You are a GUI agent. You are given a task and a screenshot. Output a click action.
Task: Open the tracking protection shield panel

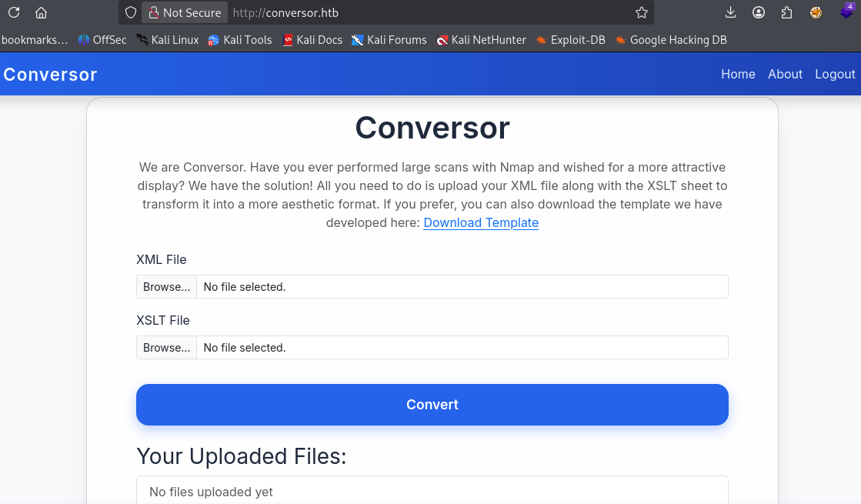pyautogui.click(x=129, y=12)
